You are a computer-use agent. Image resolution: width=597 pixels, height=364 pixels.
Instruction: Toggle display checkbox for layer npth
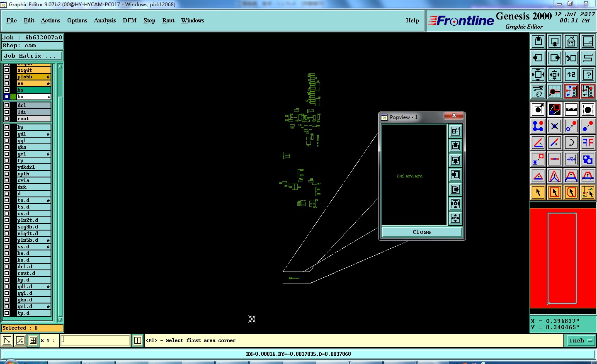click(x=7, y=174)
